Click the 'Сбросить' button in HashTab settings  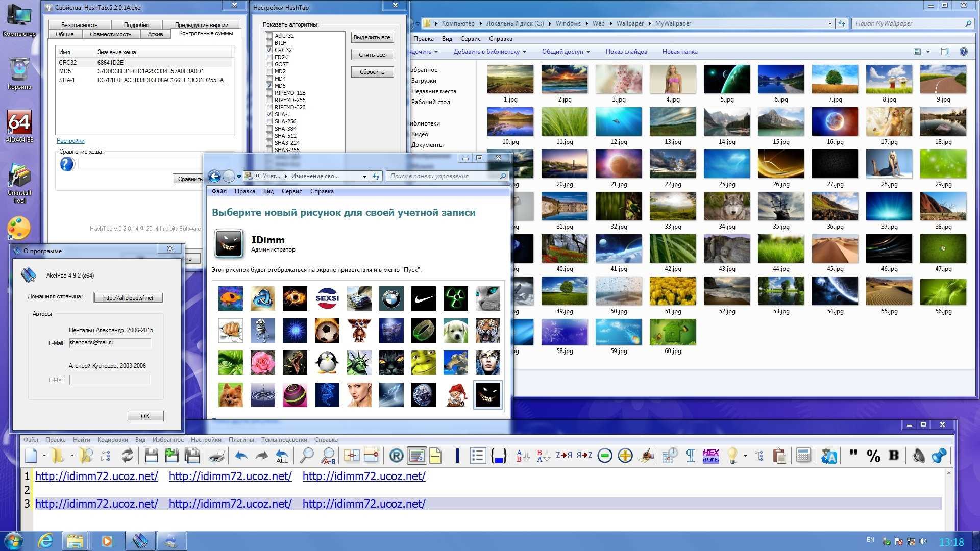coord(372,72)
